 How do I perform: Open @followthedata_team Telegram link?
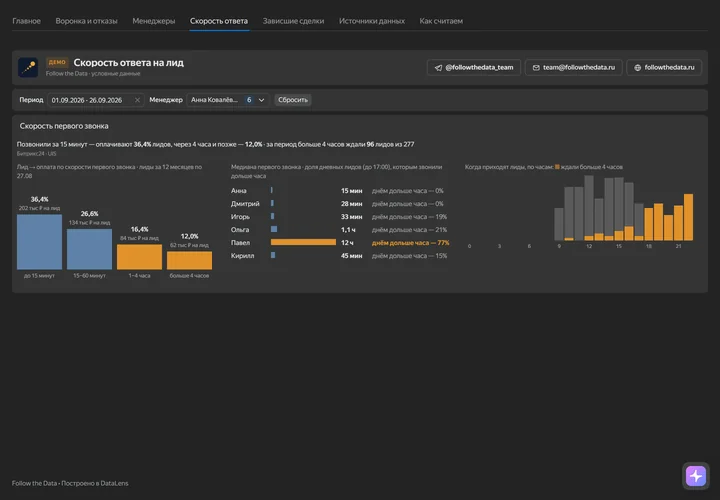[x=473, y=67]
